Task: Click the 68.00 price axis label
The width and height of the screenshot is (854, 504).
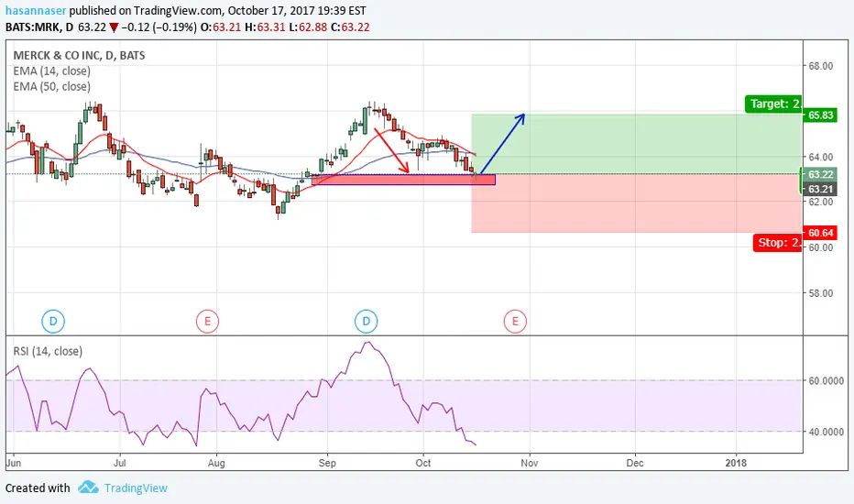Action: coord(821,66)
